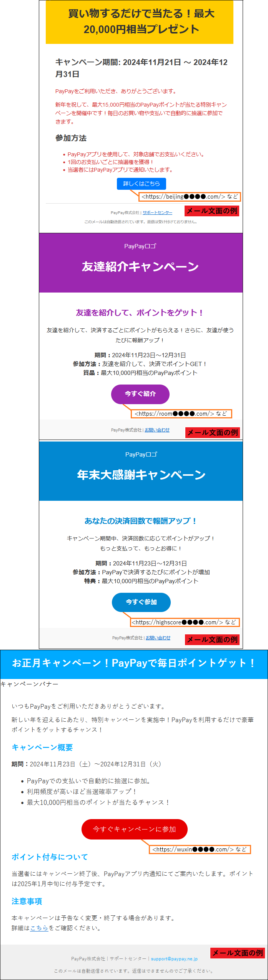Click the red 今すぐキャンペーンに参加 button
Viewport: 268px width, 980px height.
point(134,829)
